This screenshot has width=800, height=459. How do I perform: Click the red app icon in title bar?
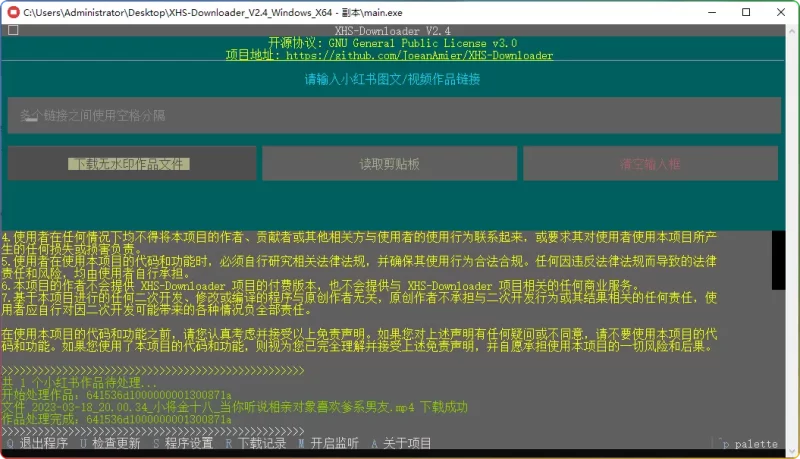[14, 12]
